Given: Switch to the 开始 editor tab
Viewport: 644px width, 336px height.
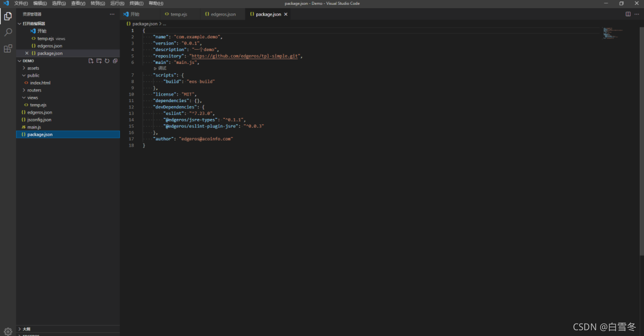Looking at the screenshot, I should point(139,14).
